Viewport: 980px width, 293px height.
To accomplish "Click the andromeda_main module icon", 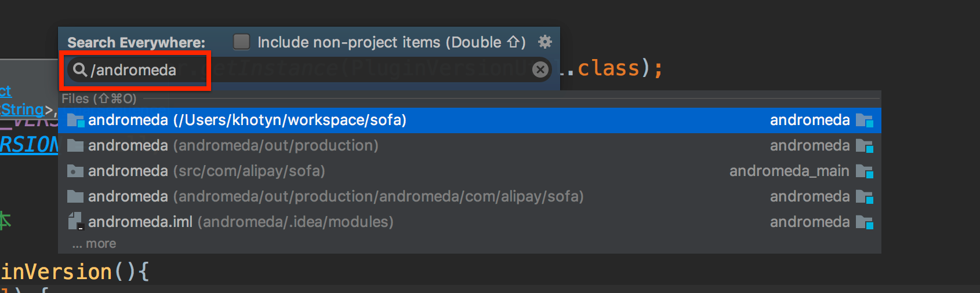I will pos(865,171).
